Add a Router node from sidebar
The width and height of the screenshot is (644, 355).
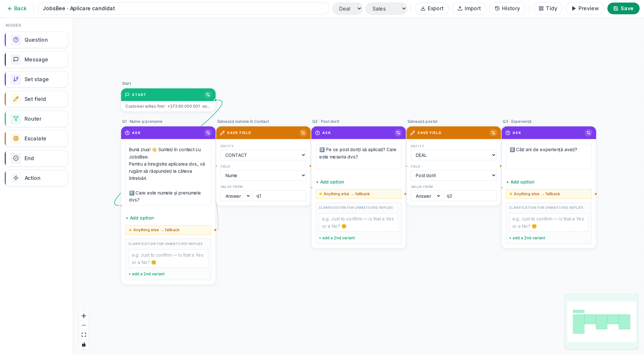[37, 119]
